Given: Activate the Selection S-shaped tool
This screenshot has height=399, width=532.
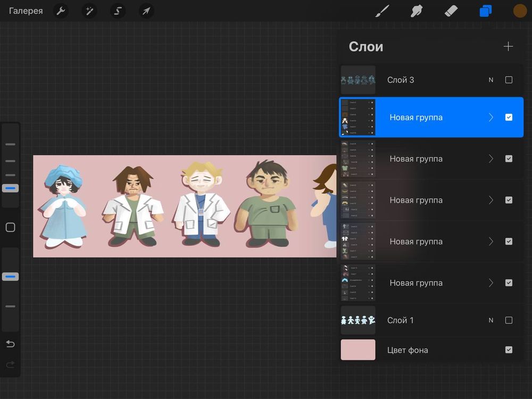Looking at the screenshot, I should [118, 11].
